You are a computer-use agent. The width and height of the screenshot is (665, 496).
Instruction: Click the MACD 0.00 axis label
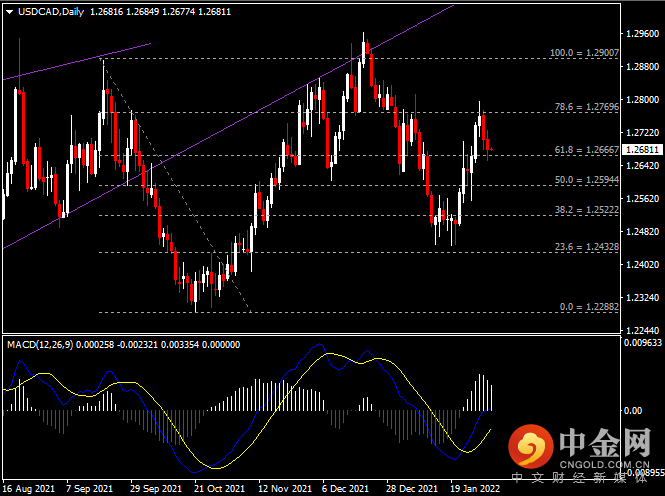(x=632, y=411)
